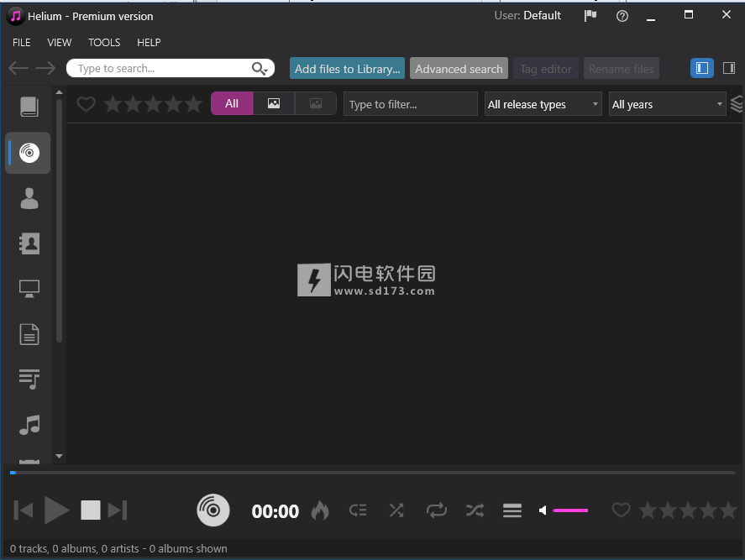Toggle favorite heart in filter bar
745x560 pixels.
pos(86,104)
